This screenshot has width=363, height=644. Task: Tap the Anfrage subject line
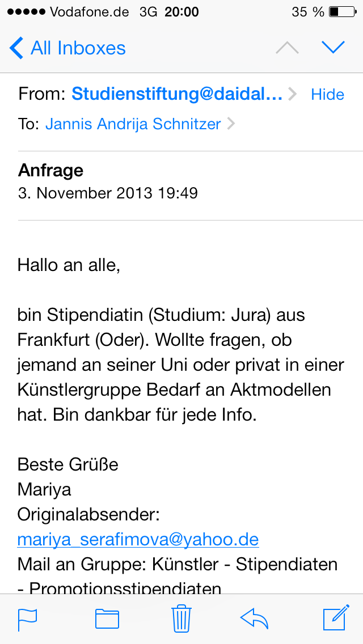tap(51, 170)
